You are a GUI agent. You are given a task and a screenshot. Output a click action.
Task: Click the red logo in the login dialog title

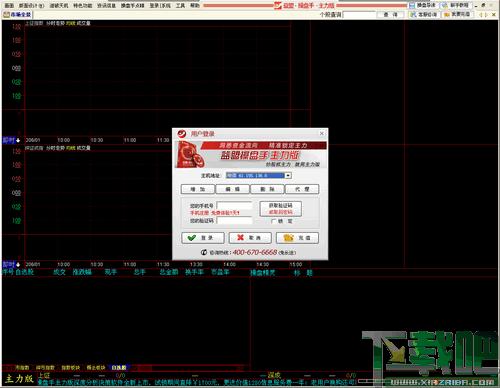tap(182, 134)
